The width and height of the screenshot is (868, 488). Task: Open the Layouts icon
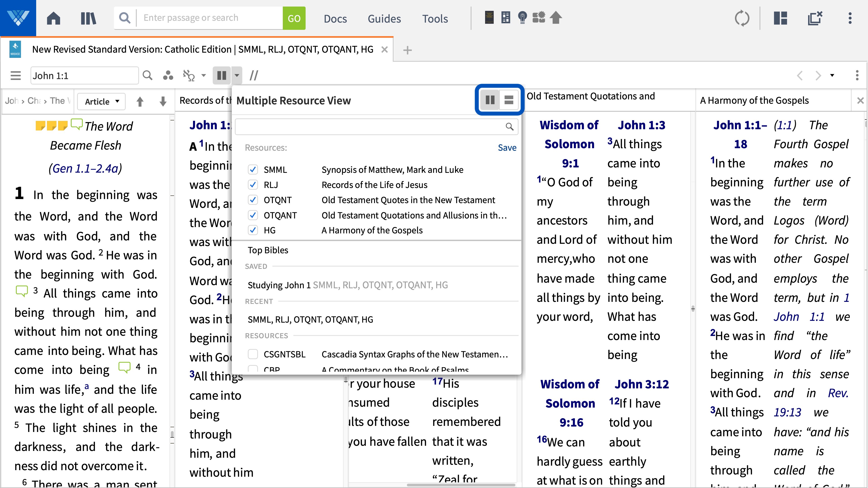[x=780, y=18]
